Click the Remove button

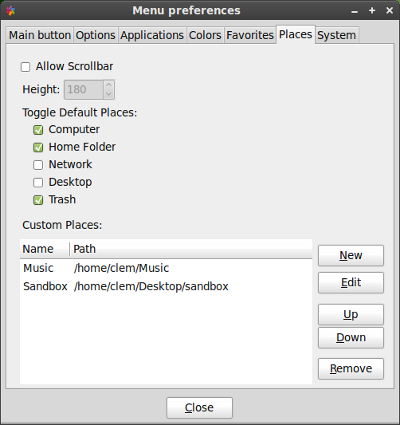(351, 369)
